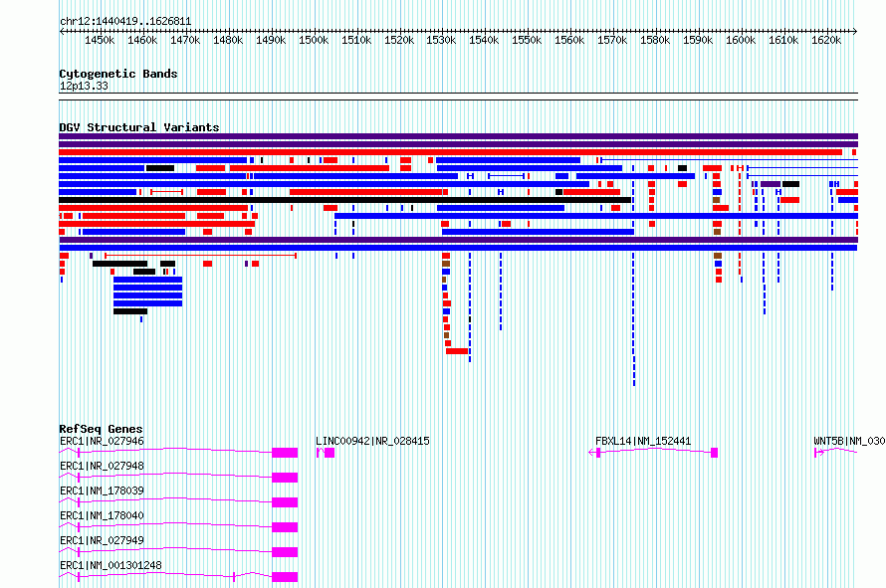
Task: Select the RefSeq Genes track title
Action: (x=101, y=429)
